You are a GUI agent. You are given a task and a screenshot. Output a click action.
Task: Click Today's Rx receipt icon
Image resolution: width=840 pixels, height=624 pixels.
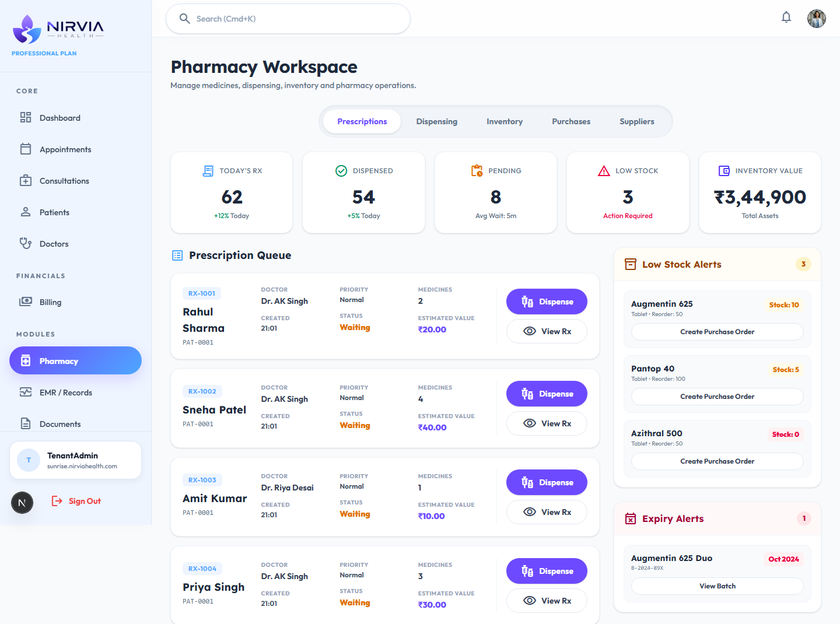(x=208, y=171)
